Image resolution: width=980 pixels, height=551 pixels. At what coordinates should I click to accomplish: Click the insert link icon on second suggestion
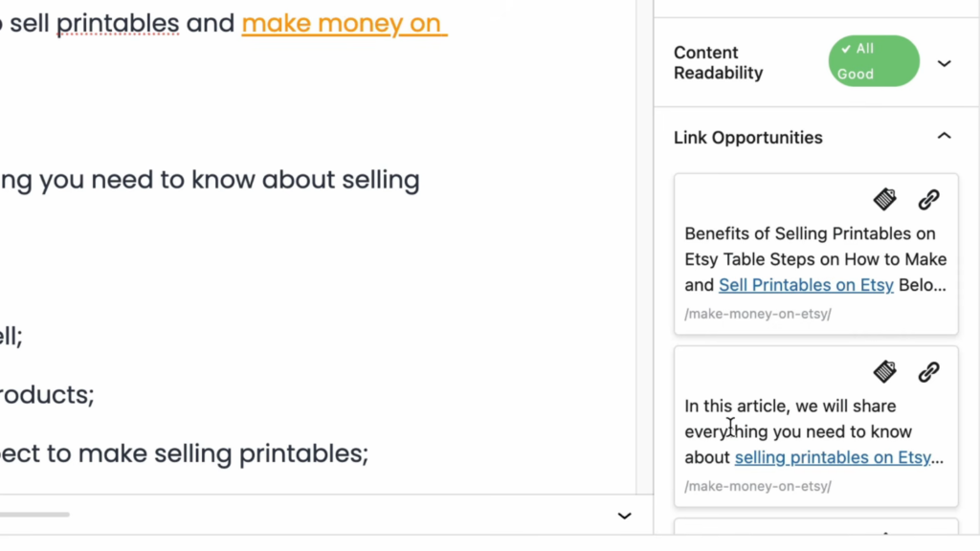pos(928,371)
